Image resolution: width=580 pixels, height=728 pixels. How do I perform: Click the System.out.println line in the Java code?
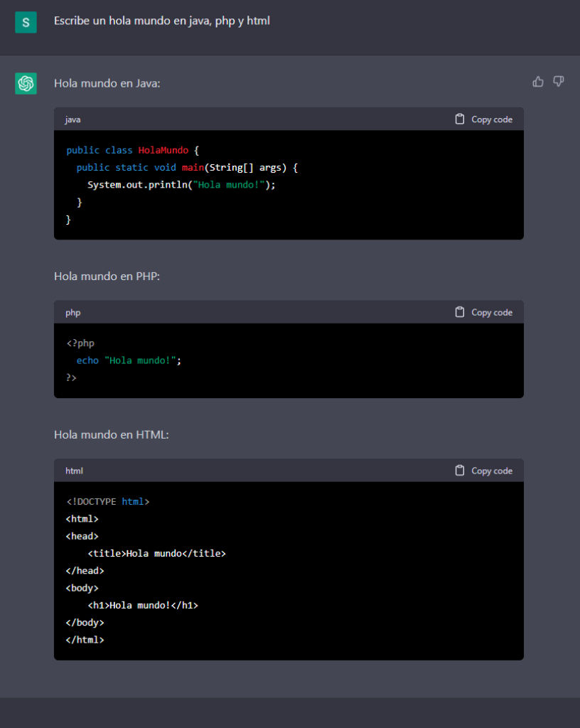coord(181,185)
